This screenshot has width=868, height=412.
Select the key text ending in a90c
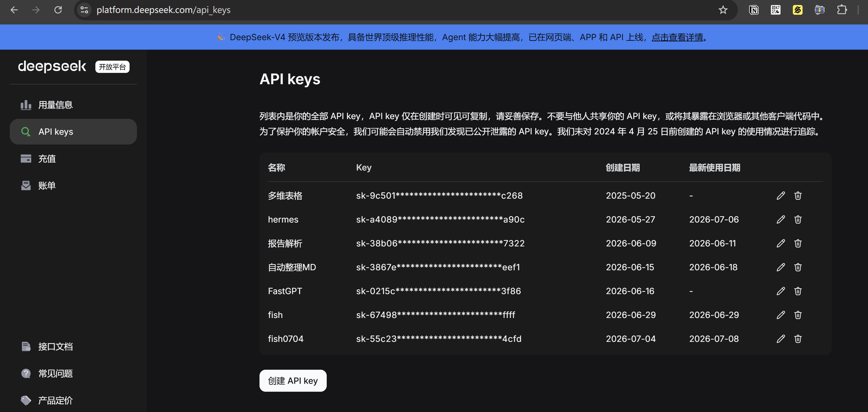pyautogui.click(x=440, y=219)
